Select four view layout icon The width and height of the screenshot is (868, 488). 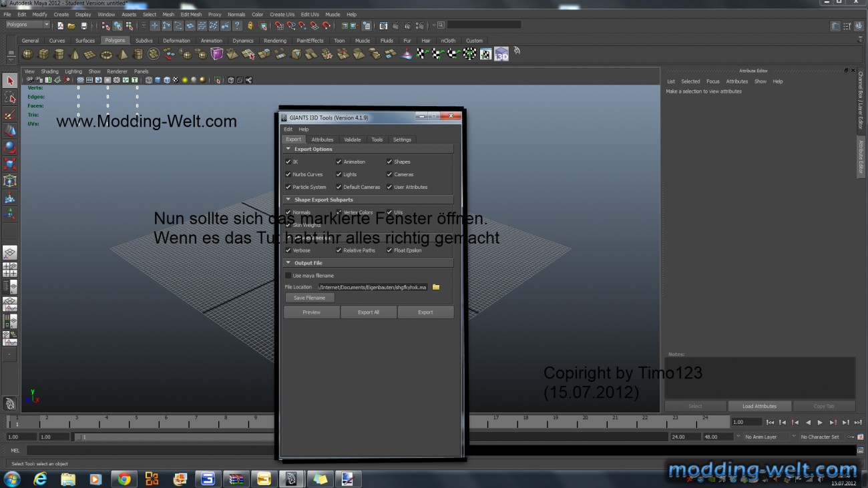click(x=9, y=270)
